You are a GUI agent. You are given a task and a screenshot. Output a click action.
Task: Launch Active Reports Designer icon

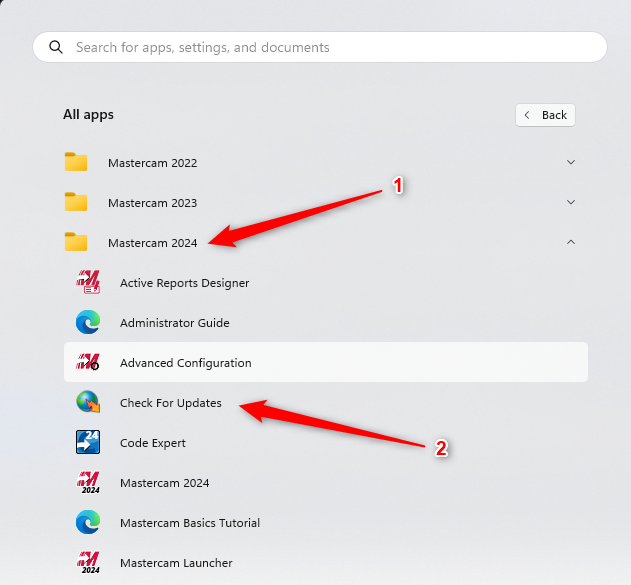(88, 282)
